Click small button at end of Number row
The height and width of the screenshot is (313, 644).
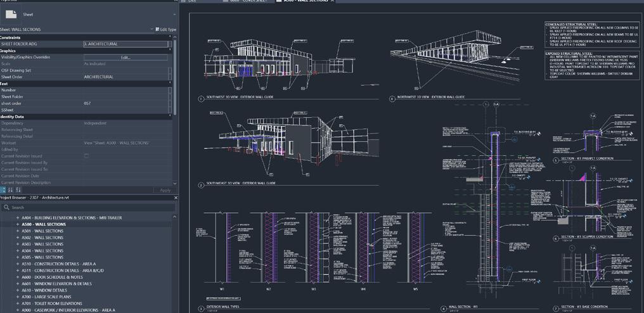point(170,90)
